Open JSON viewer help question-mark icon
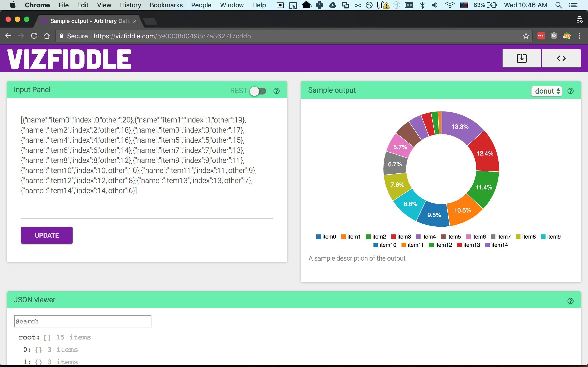The width and height of the screenshot is (588, 367). (570, 301)
